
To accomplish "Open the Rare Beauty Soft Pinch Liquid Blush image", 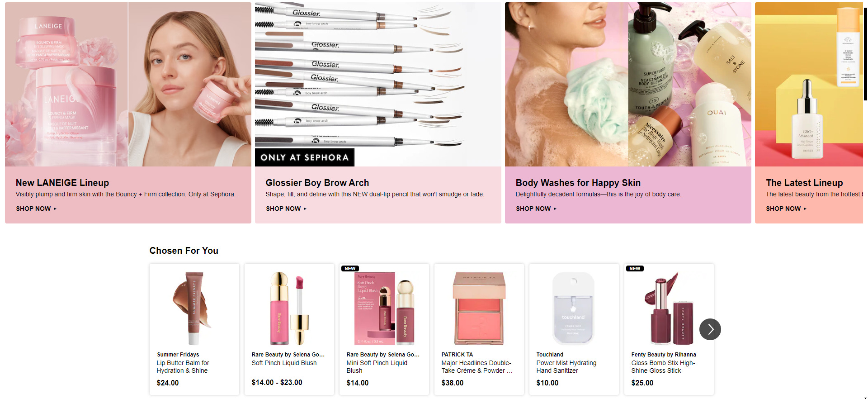I will pos(289,309).
